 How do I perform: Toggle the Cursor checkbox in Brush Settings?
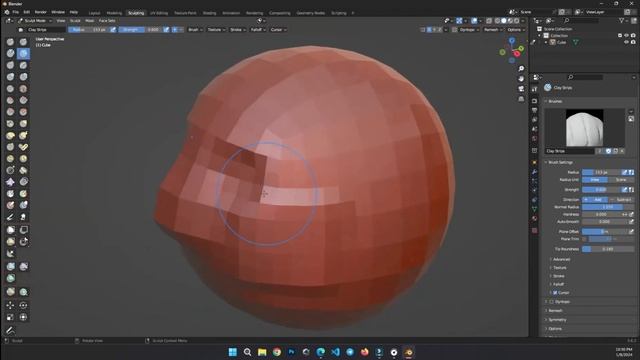[x=555, y=293]
